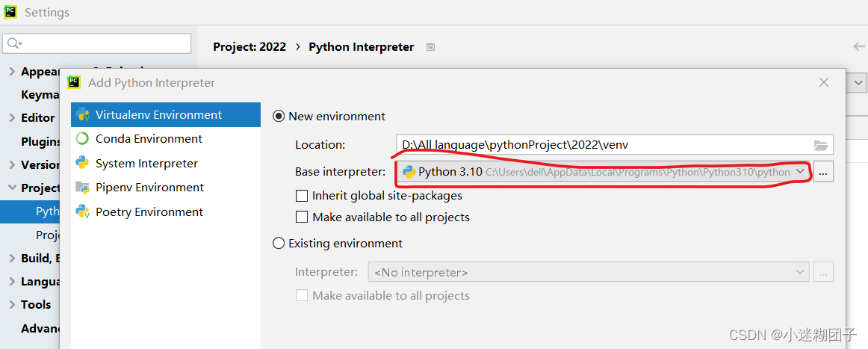Screen dimensions: 868x349
Task: Open the Interpreter No interpreter dropdown
Action: pyautogui.click(x=589, y=272)
